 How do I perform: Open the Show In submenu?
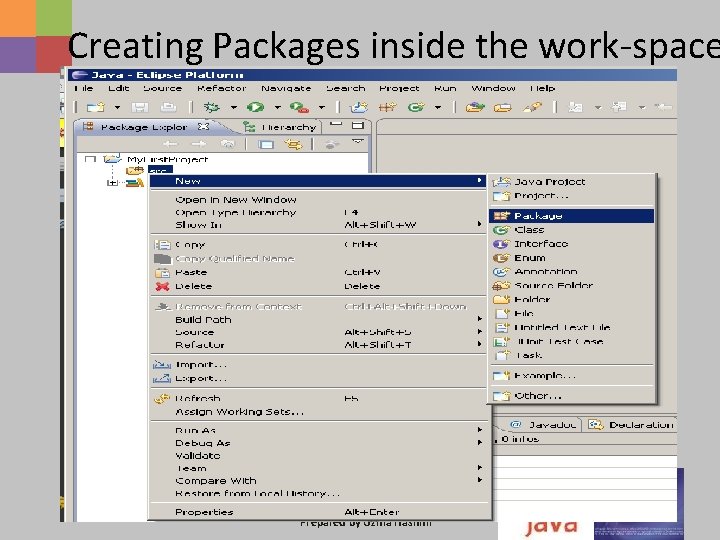[x=318, y=225]
